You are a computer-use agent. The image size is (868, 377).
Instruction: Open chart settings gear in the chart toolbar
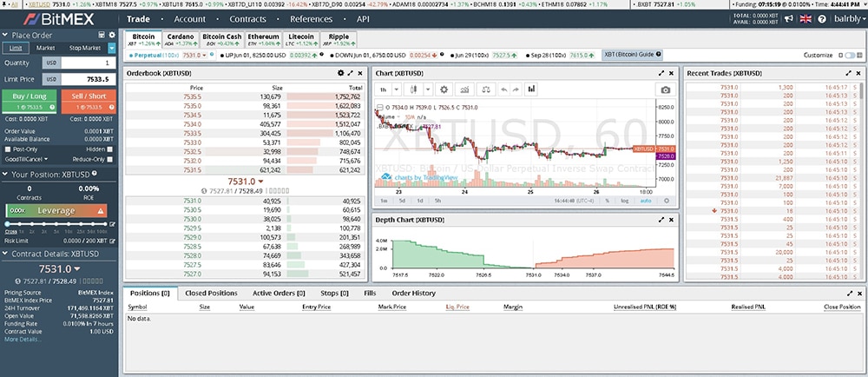444,89
